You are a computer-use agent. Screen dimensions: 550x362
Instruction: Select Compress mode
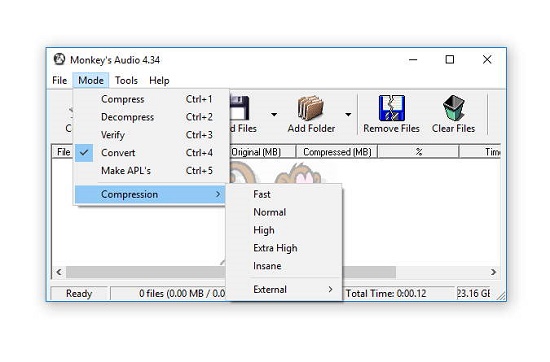coord(150,99)
